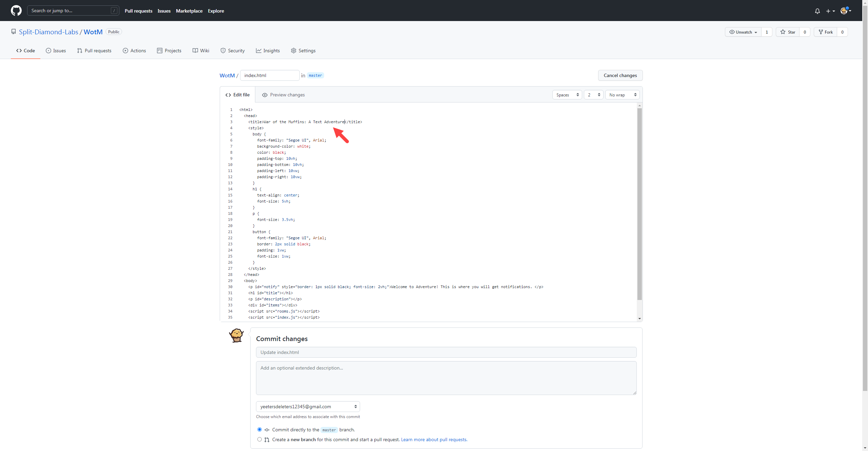The height and width of the screenshot is (451, 868).
Task: Click the editor scroll-down arrow
Action: point(639,318)
